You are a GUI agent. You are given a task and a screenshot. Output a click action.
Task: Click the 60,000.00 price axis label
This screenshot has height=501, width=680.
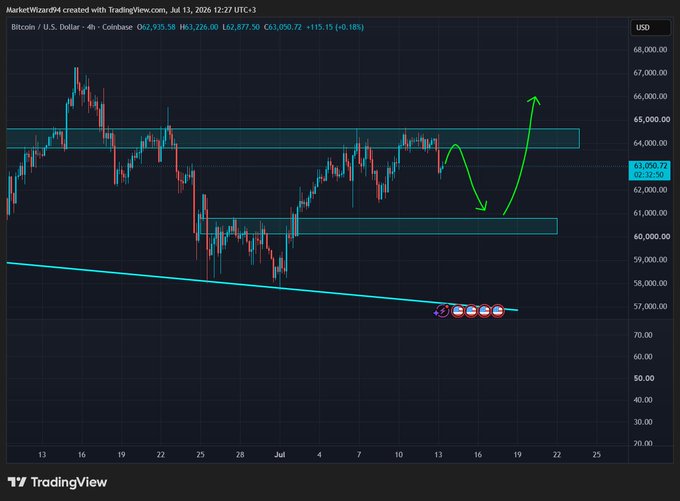pyautogui.click(x=651, y=236)
